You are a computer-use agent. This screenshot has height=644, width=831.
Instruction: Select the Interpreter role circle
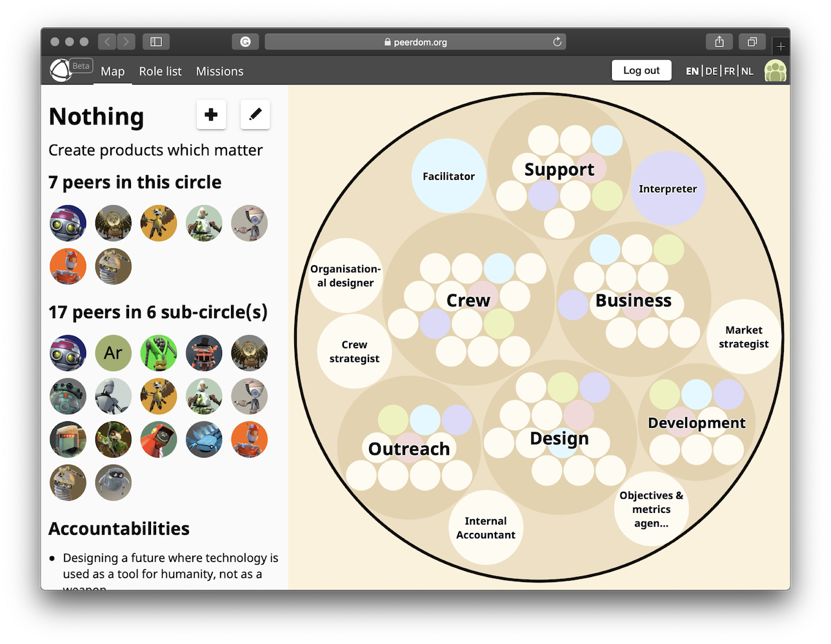coord(668,188)
